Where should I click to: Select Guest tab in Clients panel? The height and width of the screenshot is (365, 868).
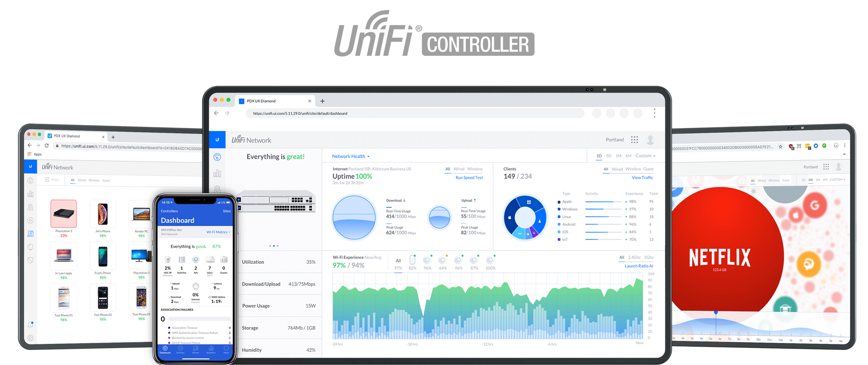[x=649, y=169]
